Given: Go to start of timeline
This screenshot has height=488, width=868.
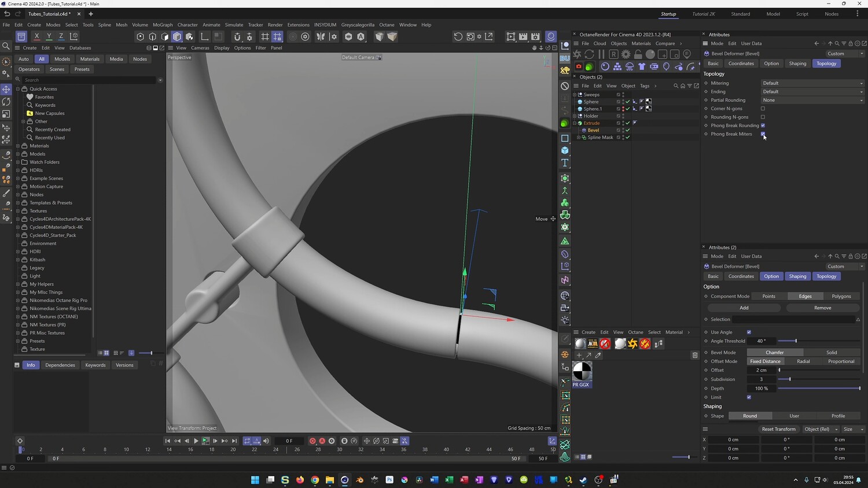Looking at the screenshot, I should 168,441.
